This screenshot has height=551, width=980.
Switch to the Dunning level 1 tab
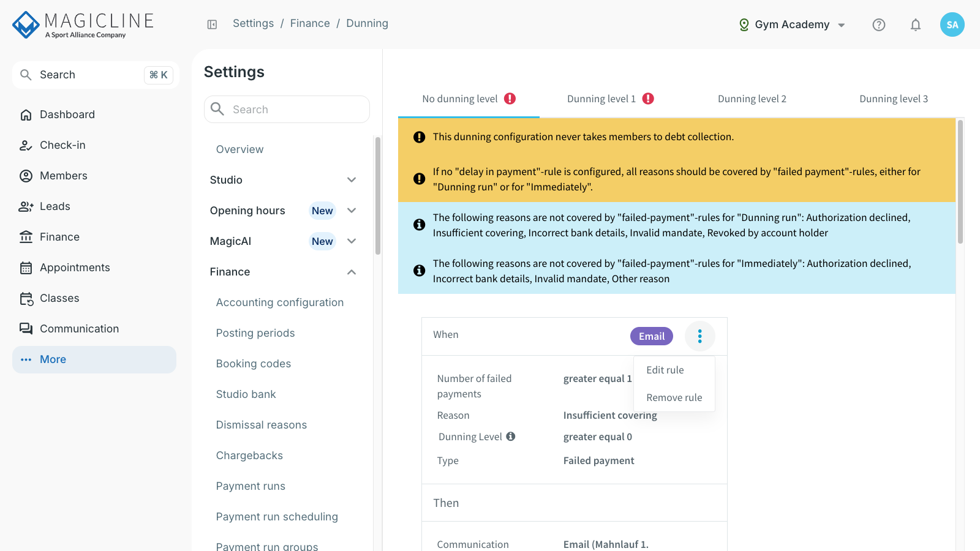[611, 99]
